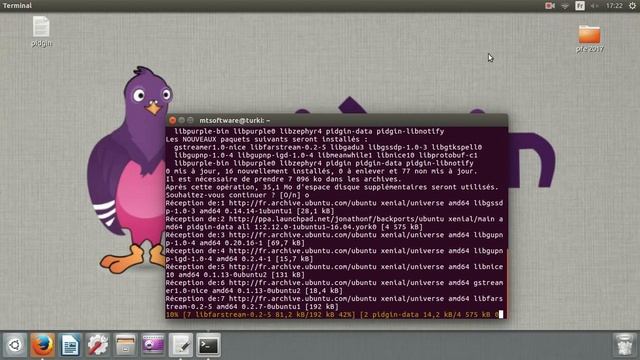Click the 'Réception de:2' ppa.launchpad.net line
This screenshot has height=360, width=640.
[334, 223]
